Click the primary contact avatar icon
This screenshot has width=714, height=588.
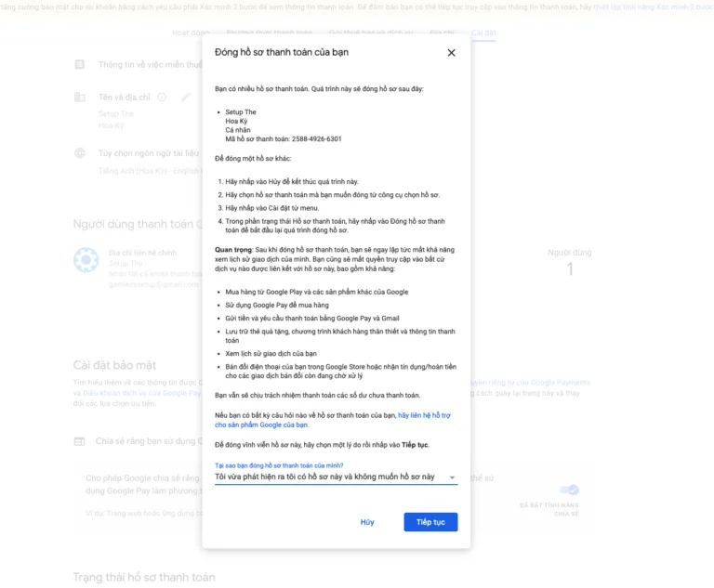point(86,260)
